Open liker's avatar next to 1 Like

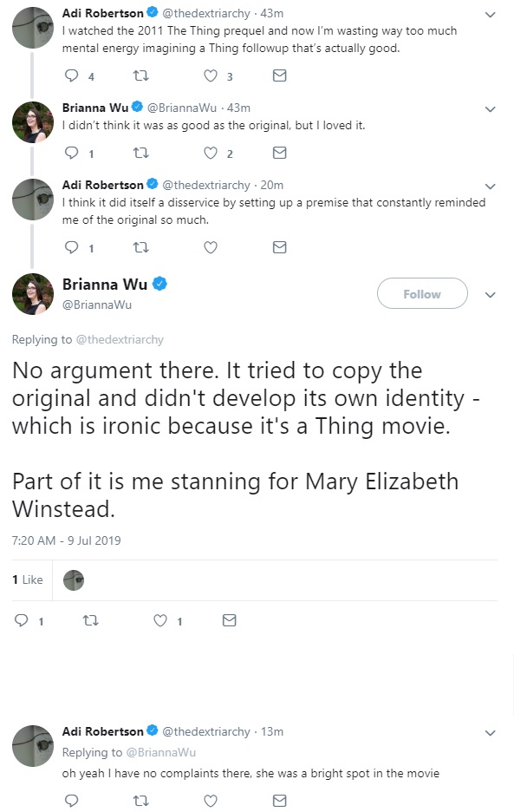[74, 580]
